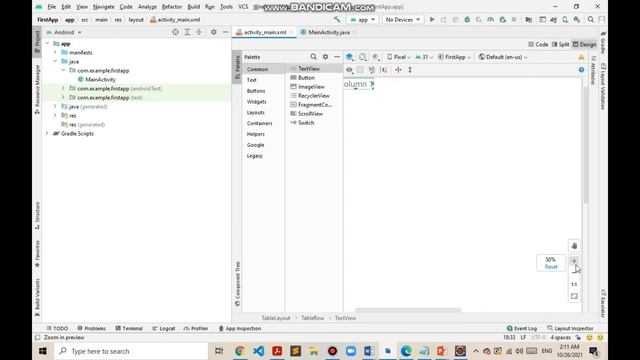Switch editor to Code view
Image resolution: width=640 pixels, height=360 pixels.
tap(538, 44)
